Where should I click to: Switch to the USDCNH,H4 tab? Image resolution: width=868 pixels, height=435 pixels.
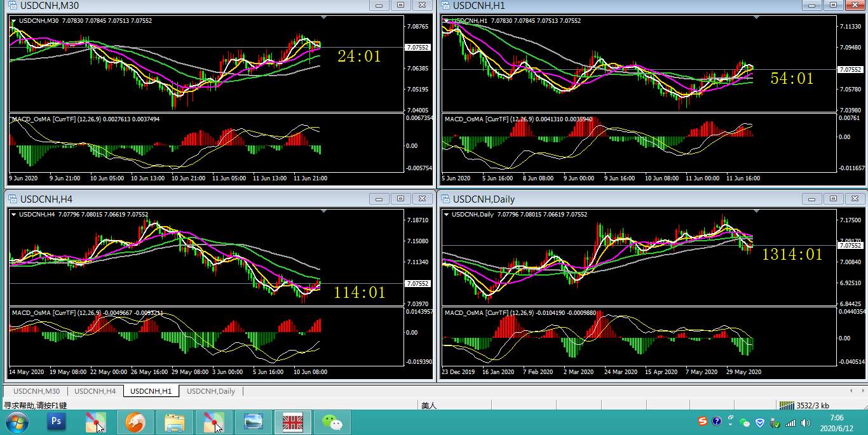click(x=95, y=391)
